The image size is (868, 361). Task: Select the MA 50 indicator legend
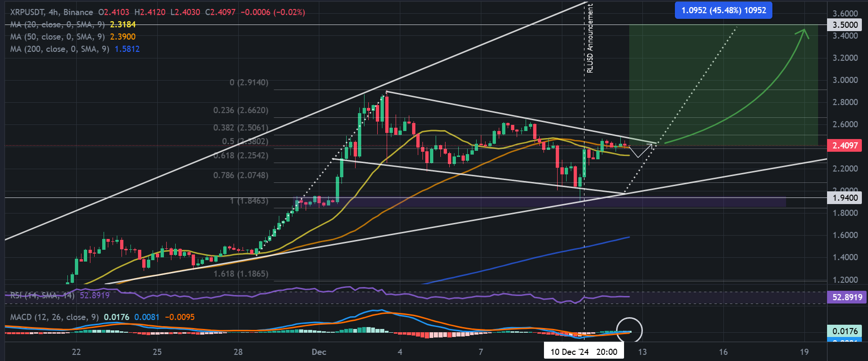coord(73,37)
